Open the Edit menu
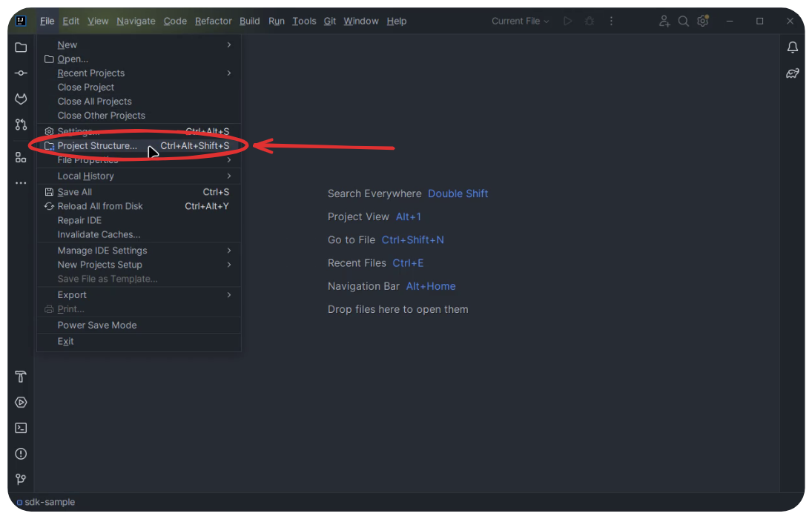The height and width of the screenshot is (519, 812). (71, 22)
